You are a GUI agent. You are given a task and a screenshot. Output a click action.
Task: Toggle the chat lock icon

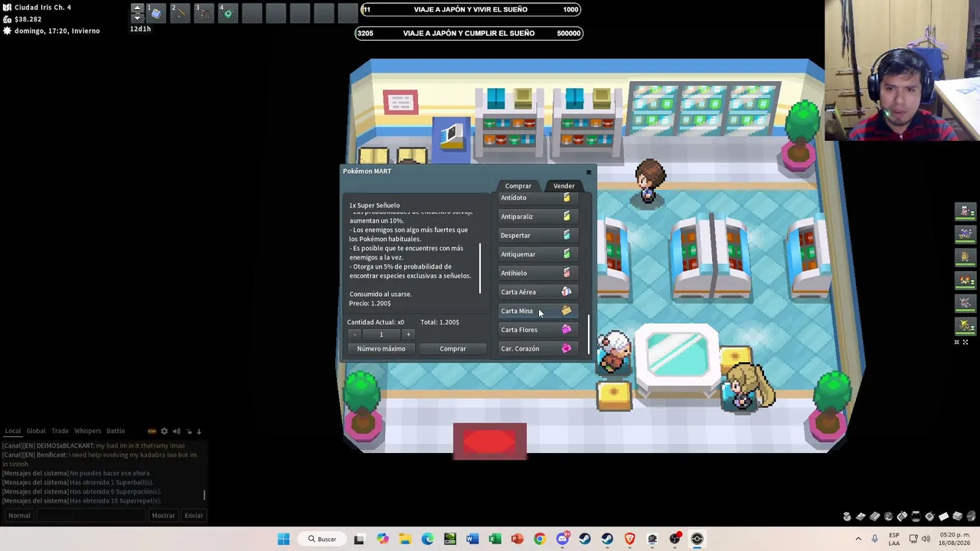click(x=188, y=432)
